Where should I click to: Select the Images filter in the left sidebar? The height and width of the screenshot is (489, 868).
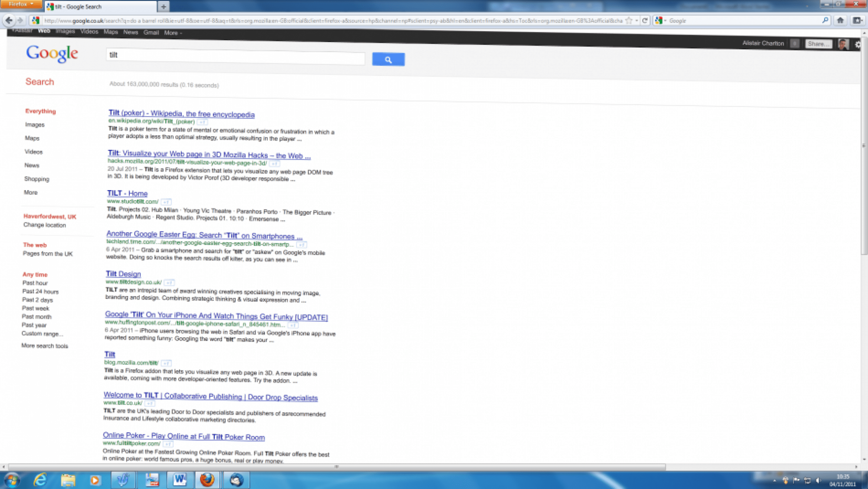pos(35,124)
